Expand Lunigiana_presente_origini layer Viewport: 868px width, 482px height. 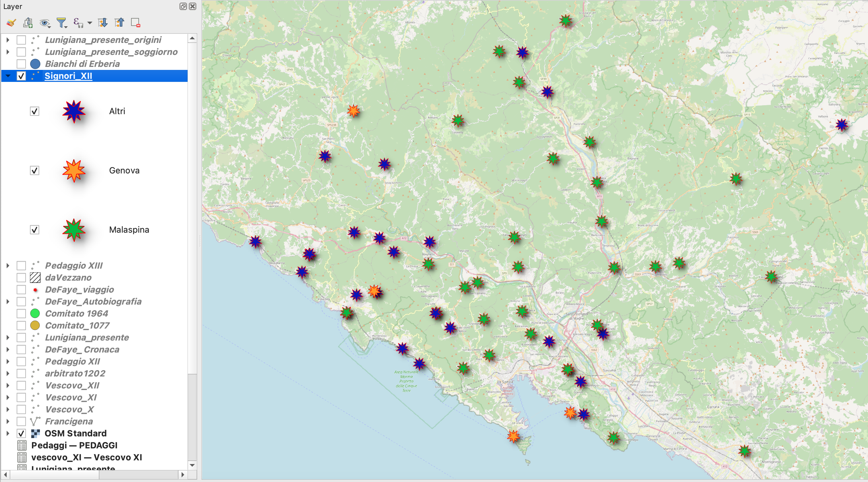click(8, 40)
